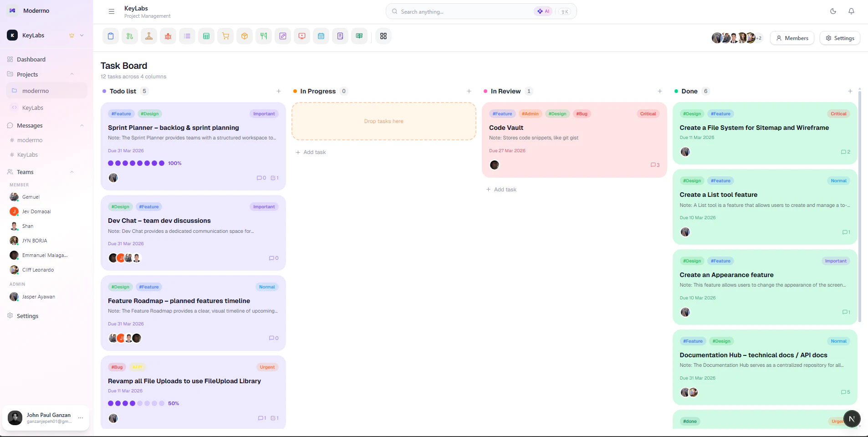
Task: Toggle dark mode with the moon icon
Action: 833,11
